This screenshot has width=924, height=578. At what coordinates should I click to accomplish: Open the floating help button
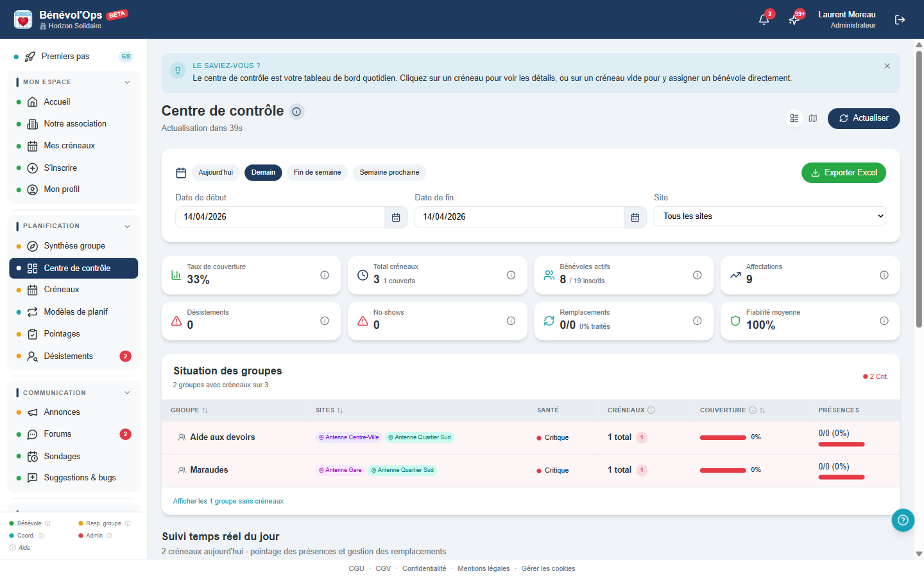903,520
